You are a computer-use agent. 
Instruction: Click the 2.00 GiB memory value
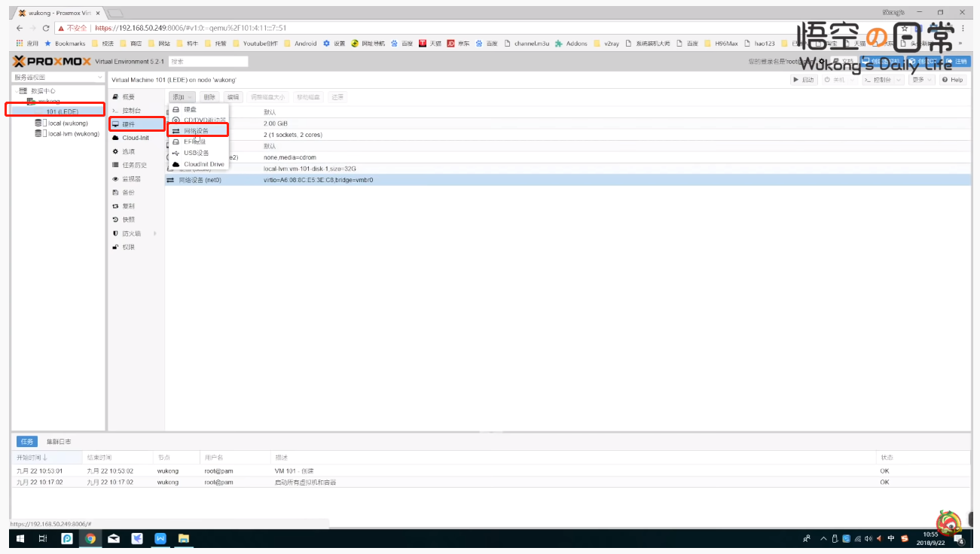276,123
